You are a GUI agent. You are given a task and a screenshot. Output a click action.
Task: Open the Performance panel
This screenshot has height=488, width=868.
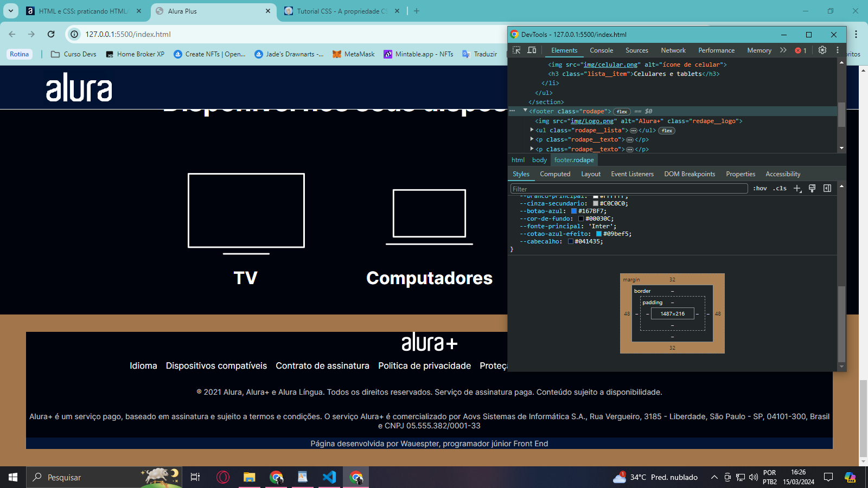(x=716, y=50)
